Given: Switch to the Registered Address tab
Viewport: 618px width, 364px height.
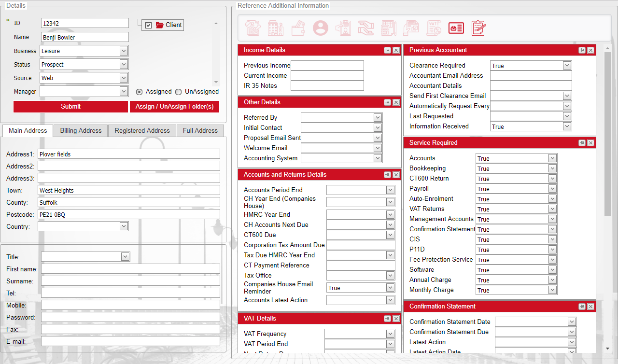Looking at the screenshot, I should coord(142,130).
